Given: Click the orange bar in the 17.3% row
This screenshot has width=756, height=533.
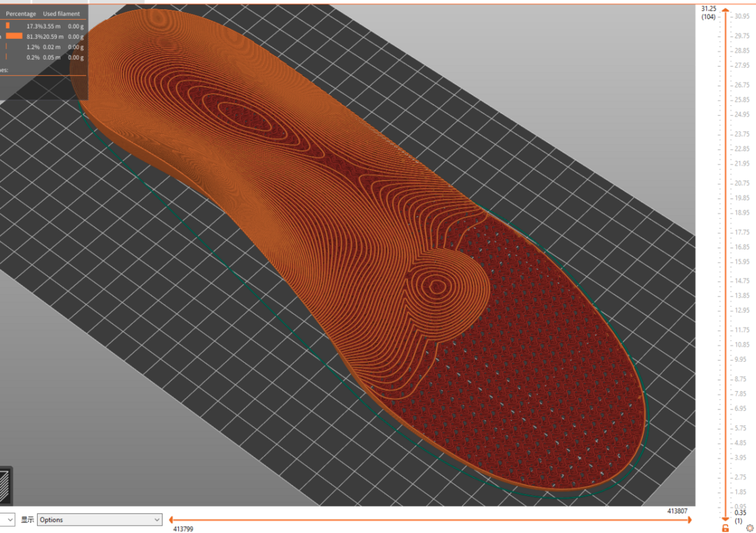Looking at the screenshot, I should click(x=8, y=25).
